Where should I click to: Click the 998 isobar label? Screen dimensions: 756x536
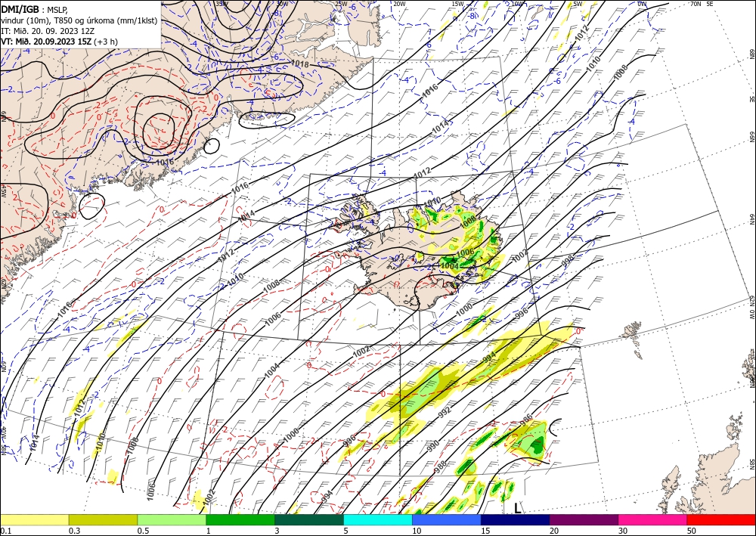pyautogui.click(x=568, y=262)
